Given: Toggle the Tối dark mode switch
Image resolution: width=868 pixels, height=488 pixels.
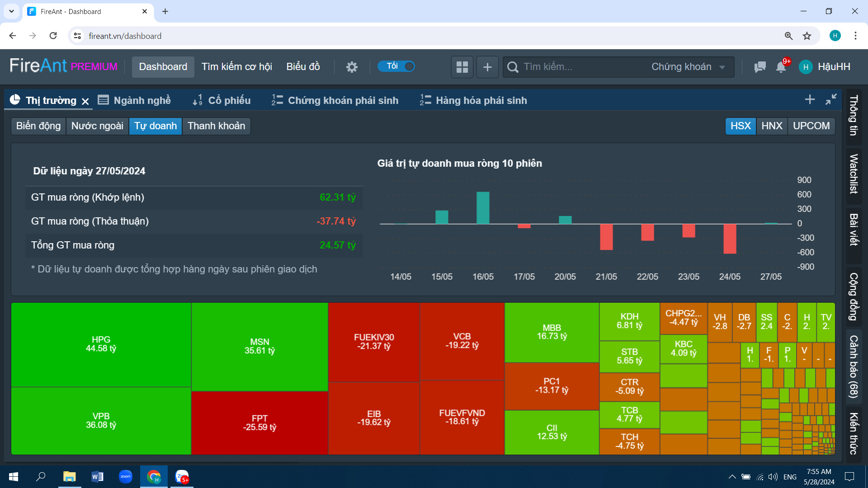Looking at the screenshot, I should coord(396,66).
